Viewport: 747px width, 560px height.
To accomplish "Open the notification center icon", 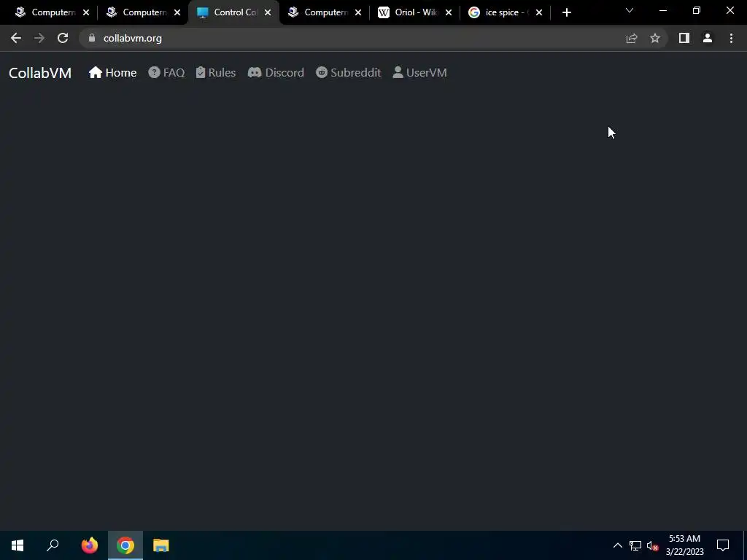I will [723, 545].
